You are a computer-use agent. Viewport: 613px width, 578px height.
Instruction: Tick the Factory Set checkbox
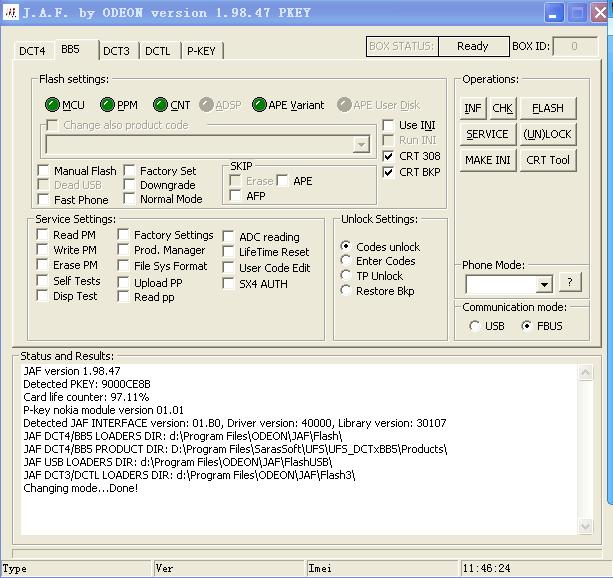click(129, 171)
